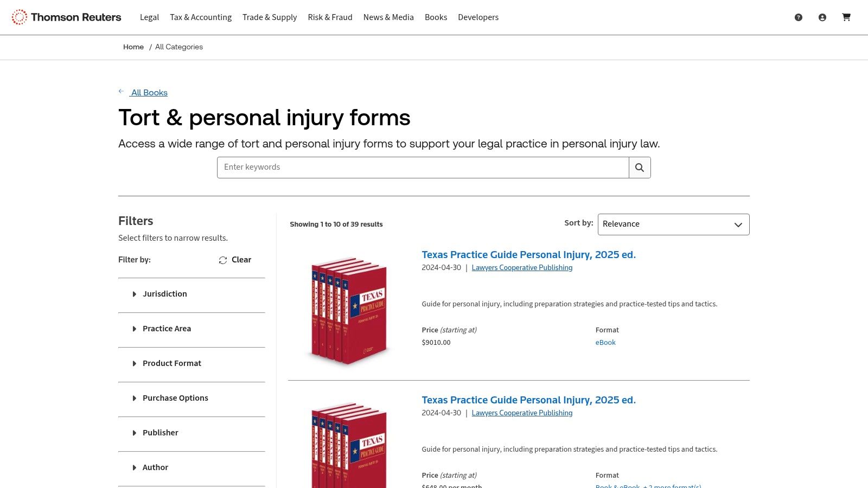Open Texas Practice Guide Personal Injury 2025
This screenshot has width=868, height=488.
coord(529,254)
